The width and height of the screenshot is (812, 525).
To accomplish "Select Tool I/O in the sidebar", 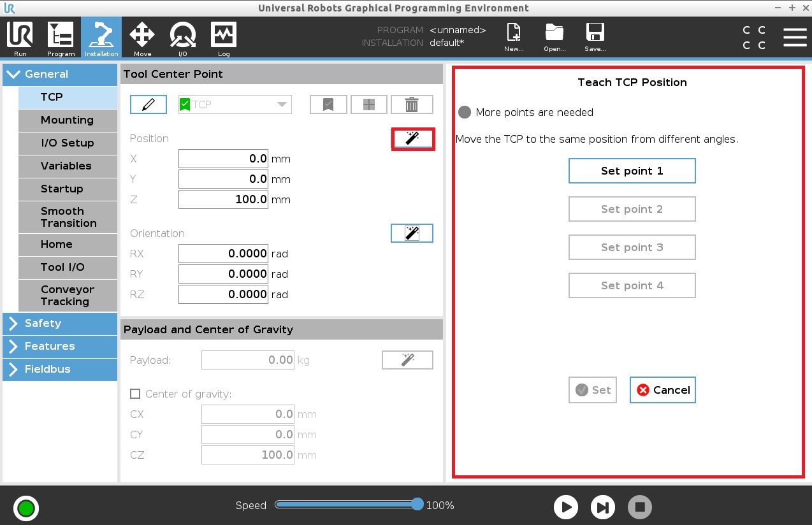I will [x=68, y=267].
